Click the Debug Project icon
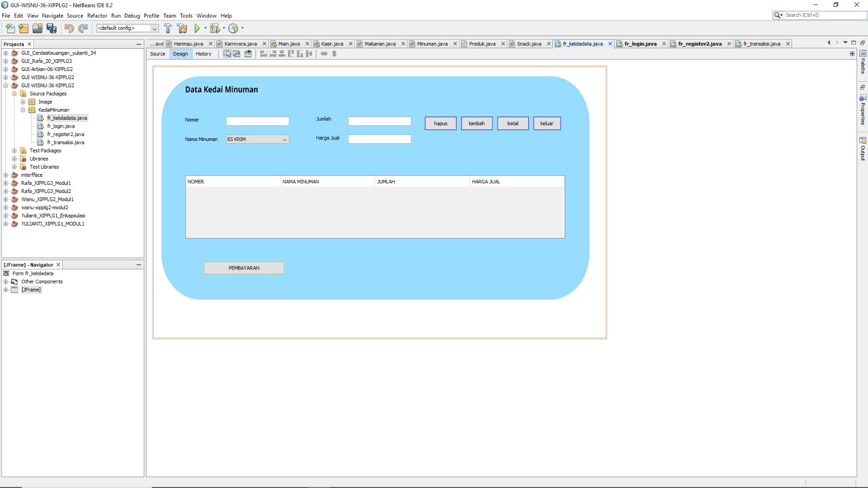 [x=215, y=28]
